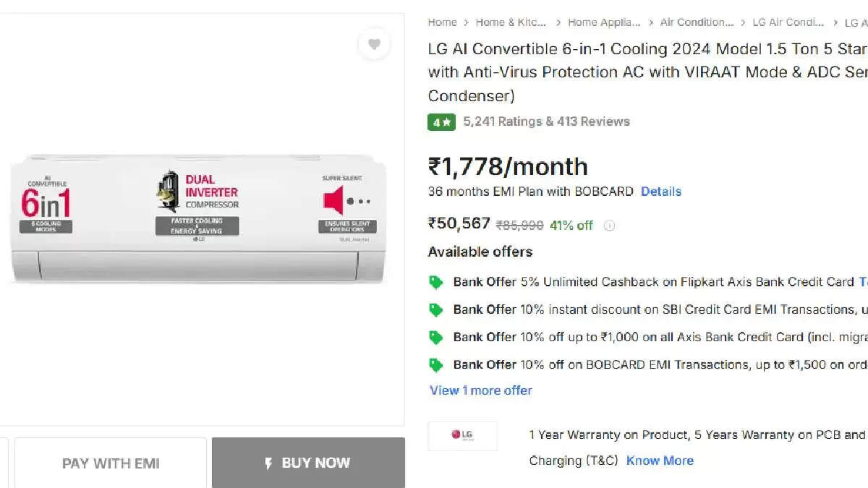This screenshot has height=488, width=868.
Task: Open EMI plan Details link
Action: pos(661,192)
